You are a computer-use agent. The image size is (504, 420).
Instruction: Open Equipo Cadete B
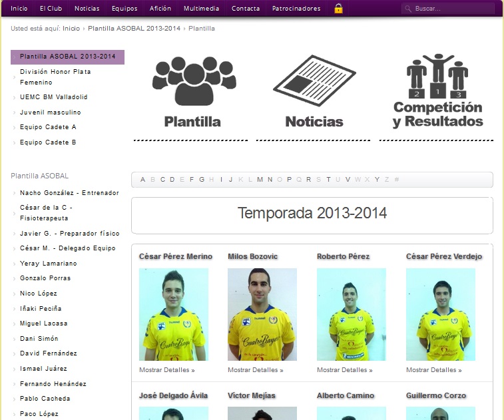48,142
